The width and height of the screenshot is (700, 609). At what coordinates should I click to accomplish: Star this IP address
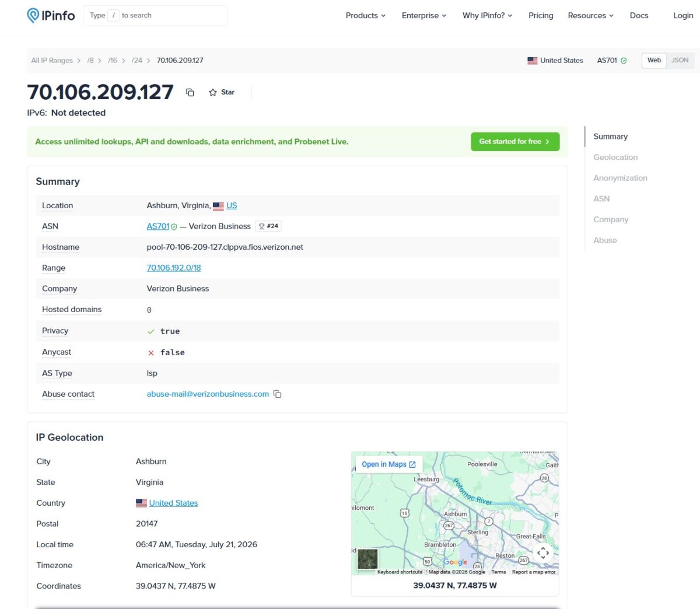point(222,92)
